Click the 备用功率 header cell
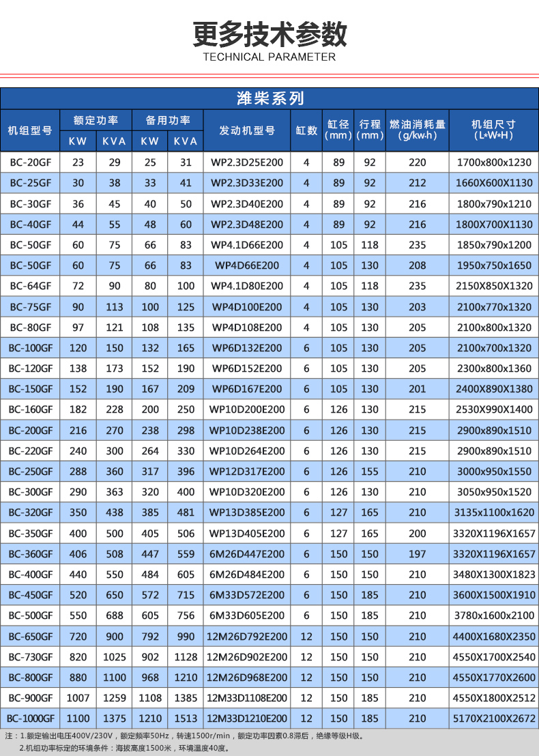Viewport: 539px width, 756px height. 167,120
